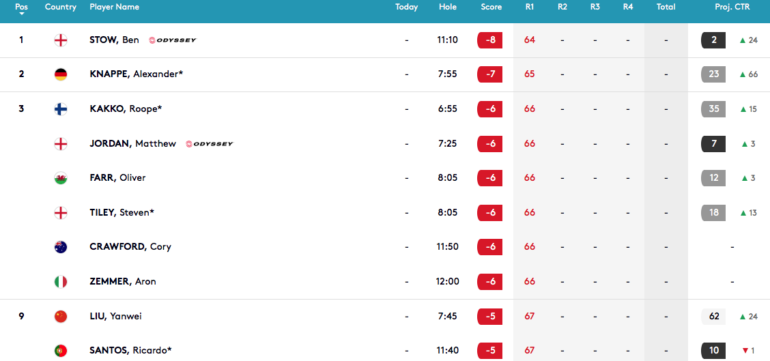
Task: Select the Proj. CTR column header
Action: (732, 7)
